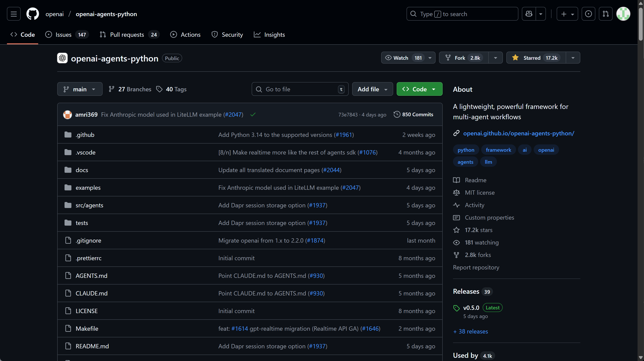The height and width of the screenshot is (361, 644).
Task: Open the Copilot dropdown arrow in header
Action: [x=541, y=14]
